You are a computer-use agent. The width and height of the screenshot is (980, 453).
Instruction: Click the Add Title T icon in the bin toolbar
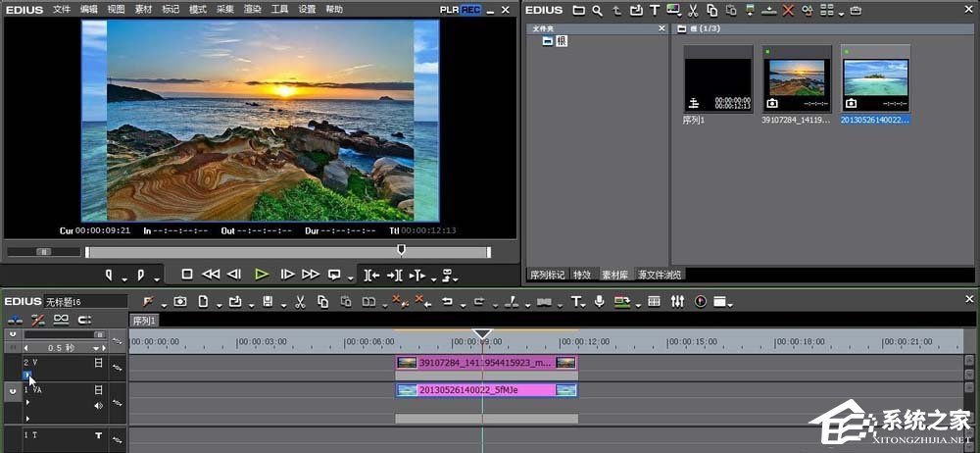tap(655, 11)
